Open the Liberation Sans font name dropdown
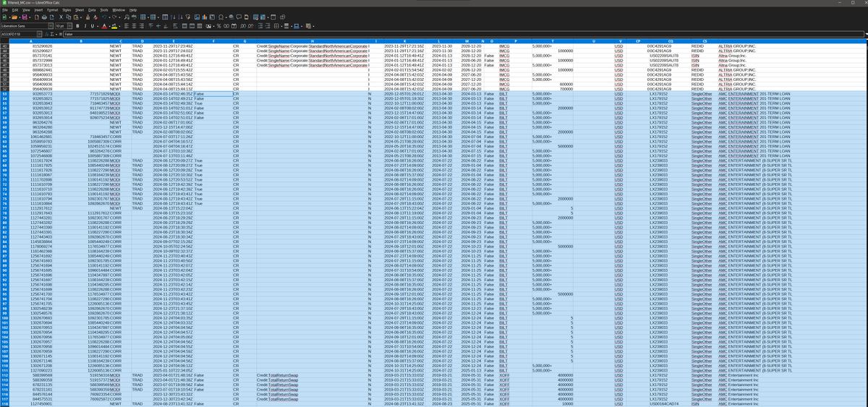Screen dimensions: 868x407 coord(51,26)
